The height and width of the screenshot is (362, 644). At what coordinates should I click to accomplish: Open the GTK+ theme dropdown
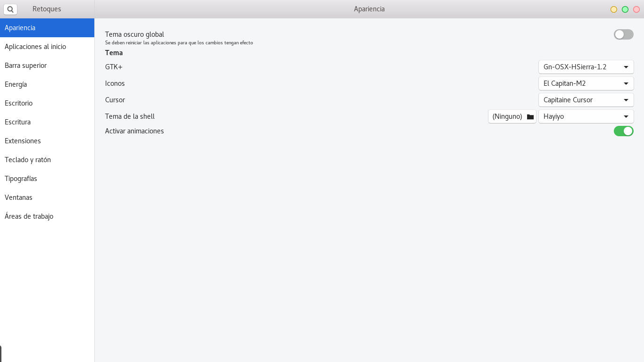coord(586,67)
